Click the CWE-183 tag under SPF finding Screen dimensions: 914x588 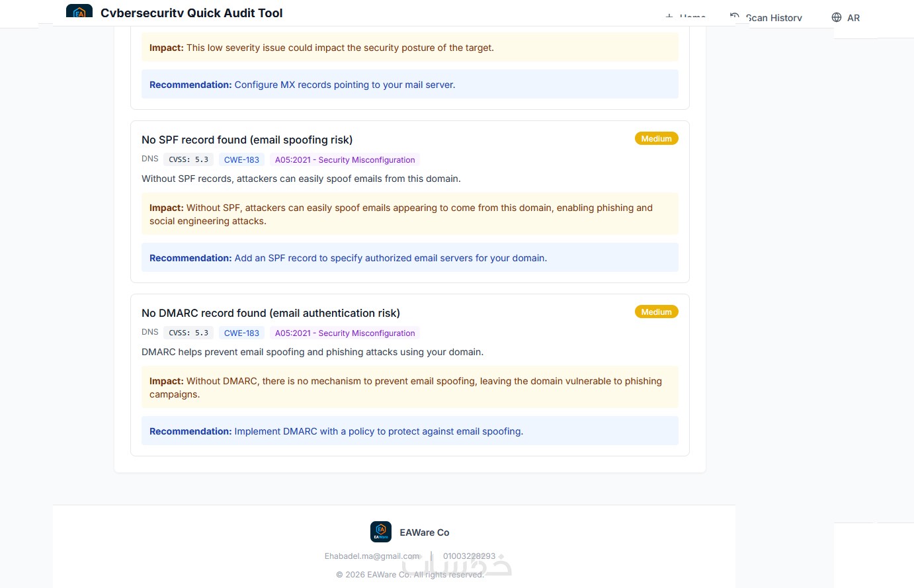click(241, 160)
